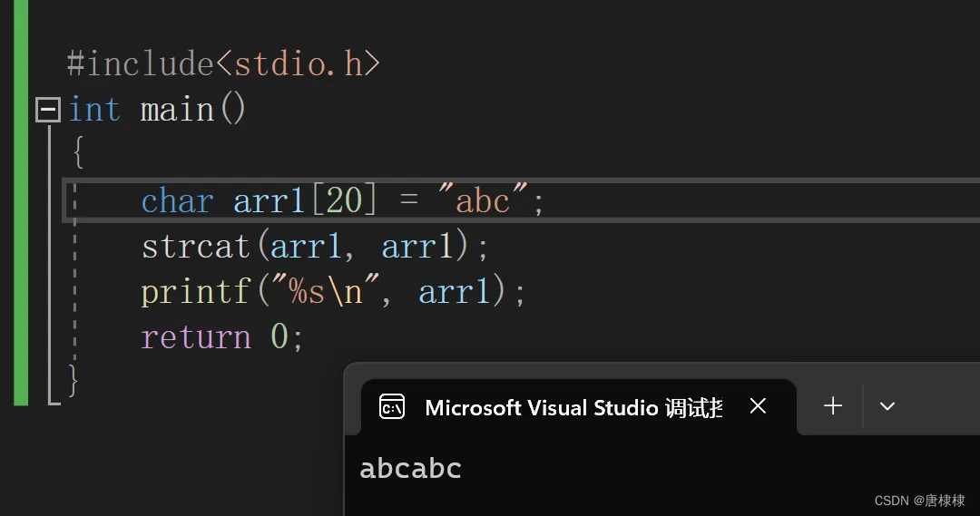This screenshot has width=980, height=516.
Task: Close the Microsoft Visual Studio debug tab
Action: [758, 406]
